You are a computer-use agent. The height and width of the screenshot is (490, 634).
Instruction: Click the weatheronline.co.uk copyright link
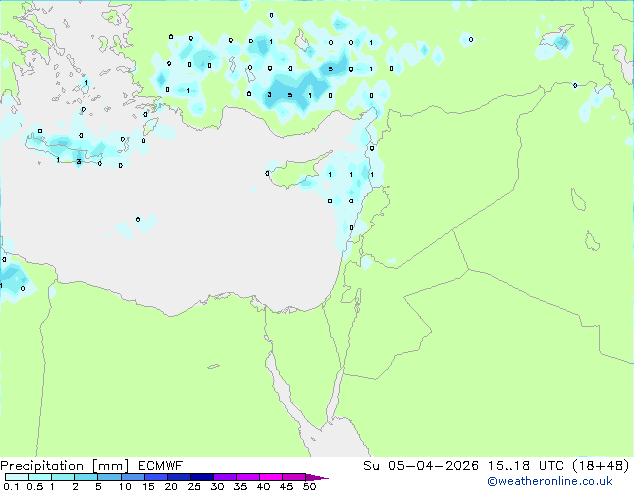550,481
